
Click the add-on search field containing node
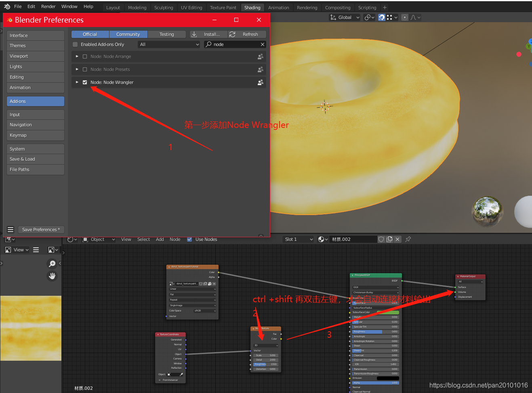pyautogui.click(x=235, y=44)
